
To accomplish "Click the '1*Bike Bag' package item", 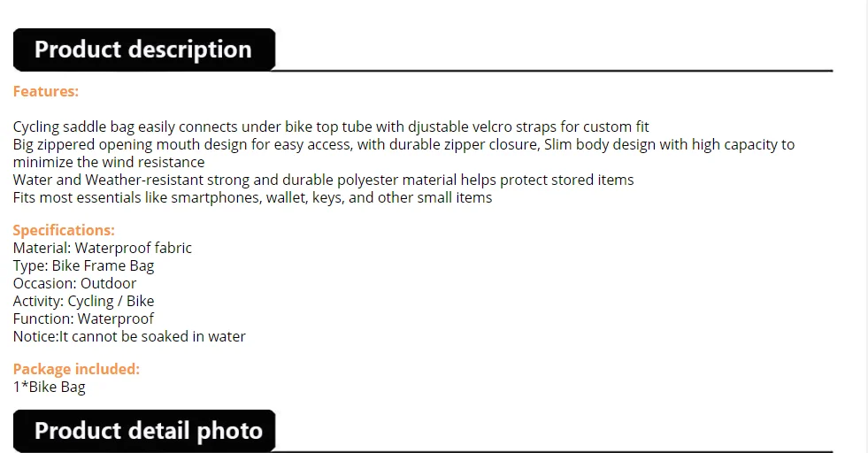I will 49,387.
